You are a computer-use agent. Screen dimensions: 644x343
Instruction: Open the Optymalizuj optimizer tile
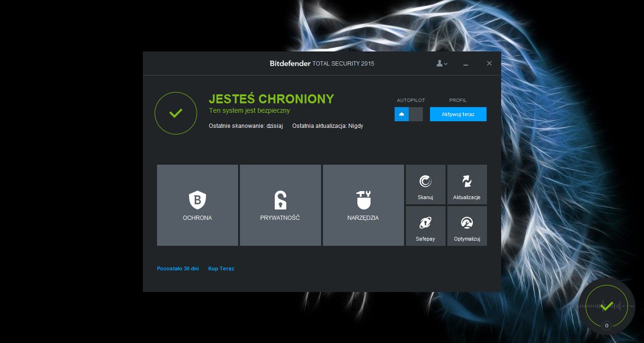467,226
